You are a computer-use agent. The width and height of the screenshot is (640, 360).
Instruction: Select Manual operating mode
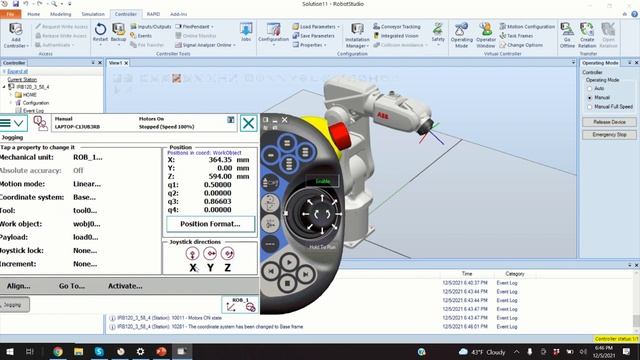point(589,98)
